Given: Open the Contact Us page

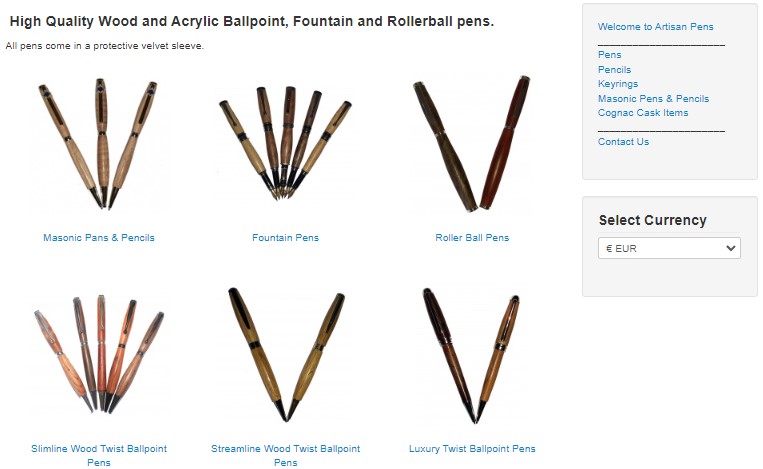Looking at the screenshot, I should point(623,142).
